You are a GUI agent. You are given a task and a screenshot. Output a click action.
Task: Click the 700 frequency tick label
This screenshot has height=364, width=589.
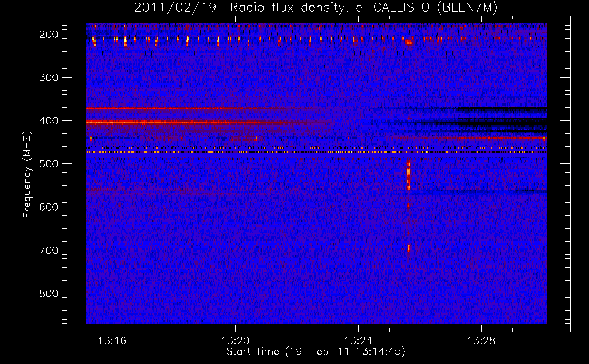pos(49,250)
